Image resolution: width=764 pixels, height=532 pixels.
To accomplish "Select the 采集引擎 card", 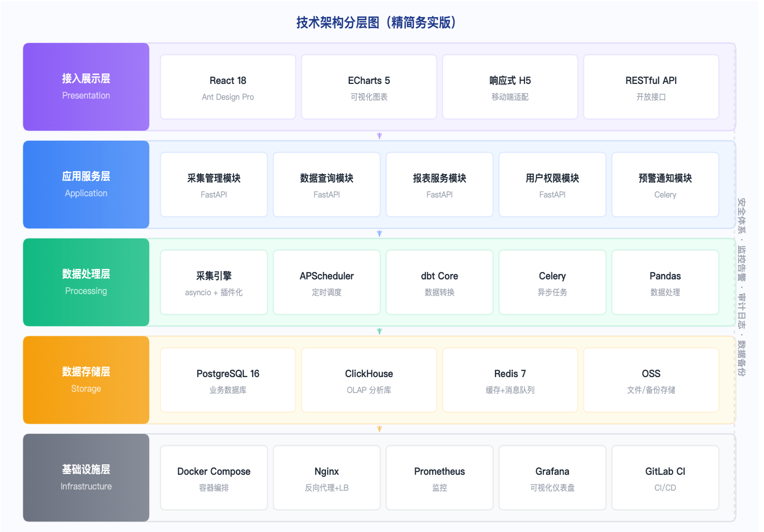I will (214, 282).
